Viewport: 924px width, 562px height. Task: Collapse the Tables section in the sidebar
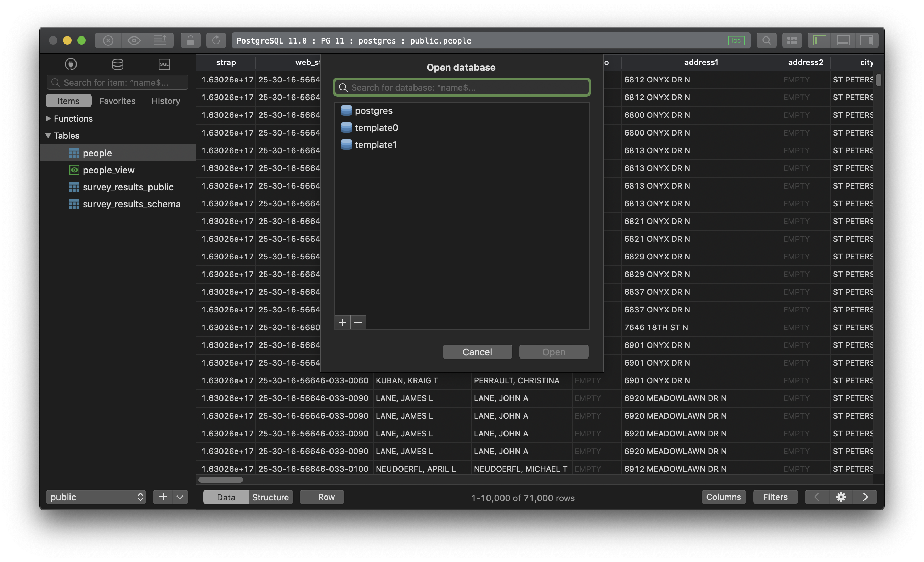[x=48, y=135]
